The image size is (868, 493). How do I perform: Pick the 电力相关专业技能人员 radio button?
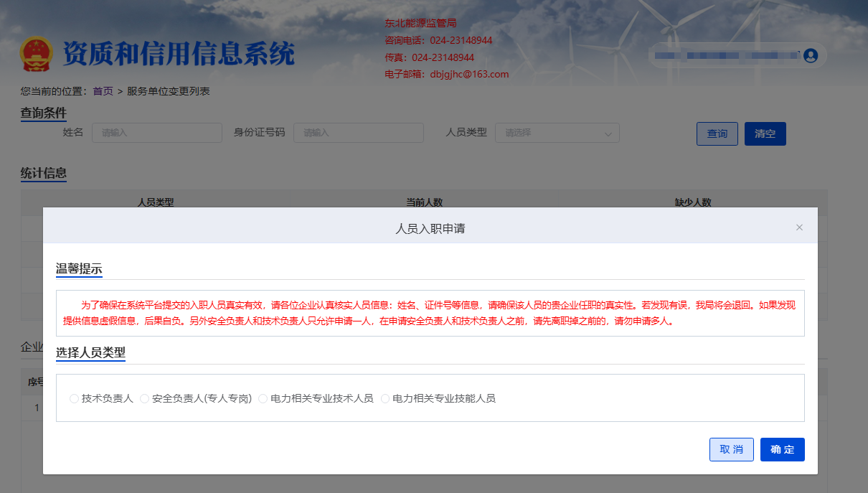click(385, 398)
